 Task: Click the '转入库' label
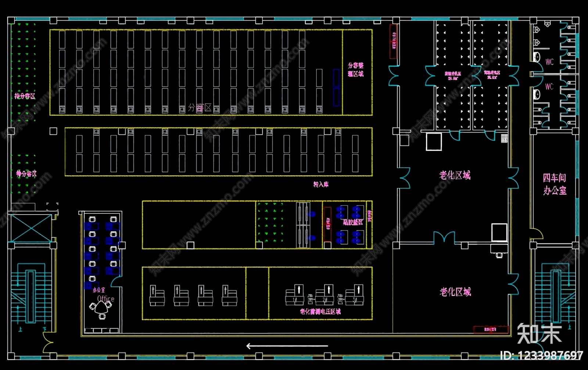click(x=321, y=184)
